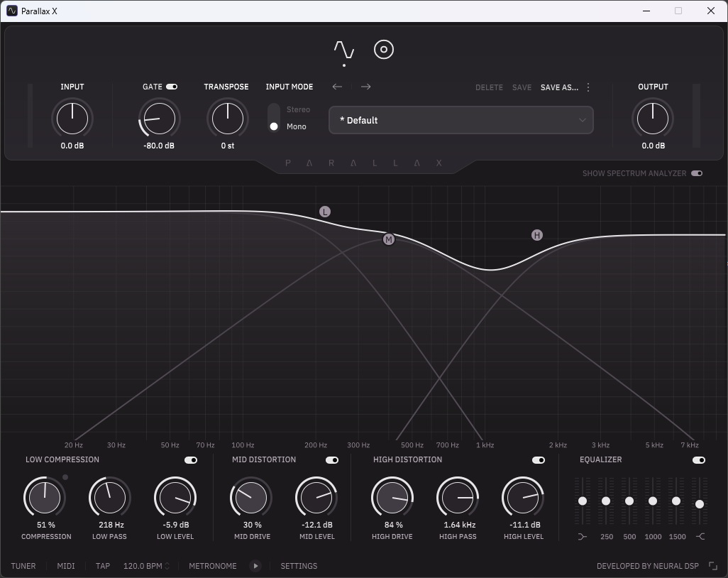Click the 1.64 kHz high pass value

(460, 525)
